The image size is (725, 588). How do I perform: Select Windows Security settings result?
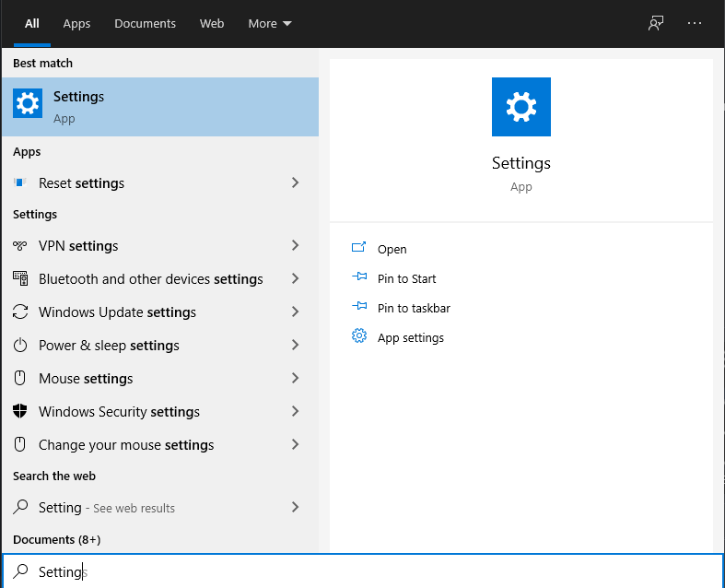click(160, 411)
